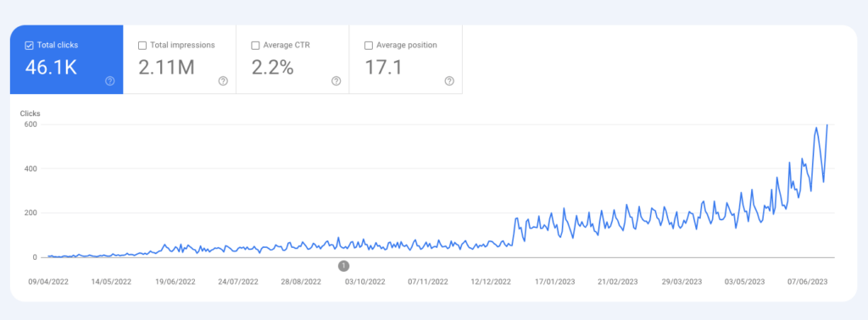
Task: Open help icon on Average position card
Action: pyautogui.click(x=449, y=81)
